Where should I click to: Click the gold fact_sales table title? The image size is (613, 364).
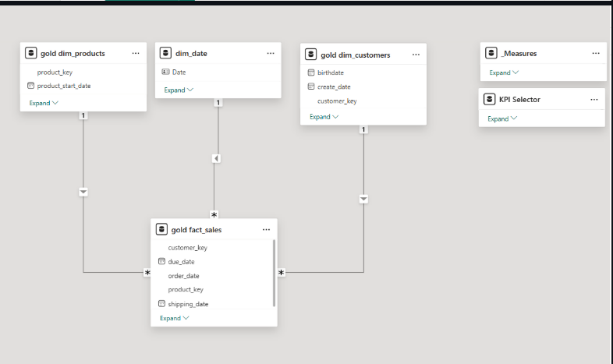click(x=197, y=230)
